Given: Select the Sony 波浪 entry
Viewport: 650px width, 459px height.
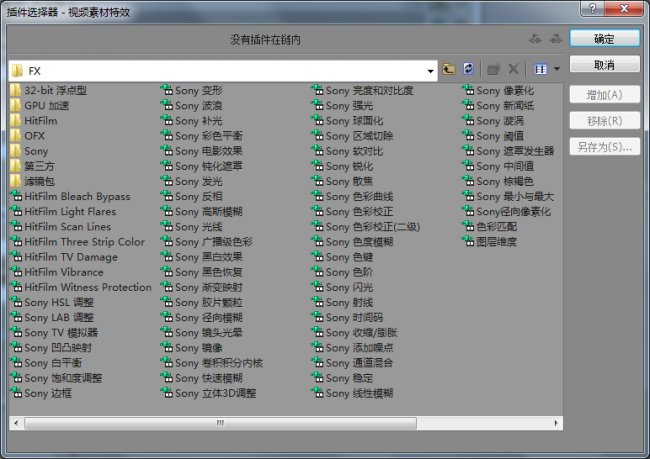Looking at the screenshot, I should click(x=192, y=105).
